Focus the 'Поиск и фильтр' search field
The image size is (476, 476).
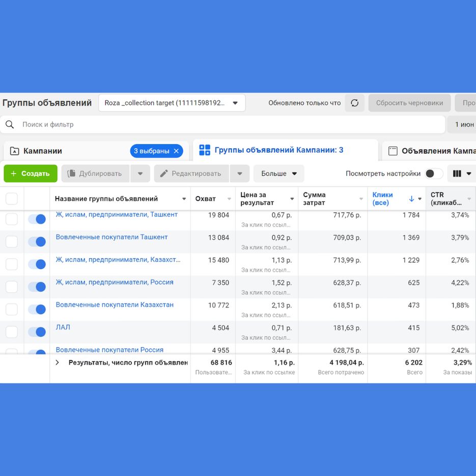(222, 124)
